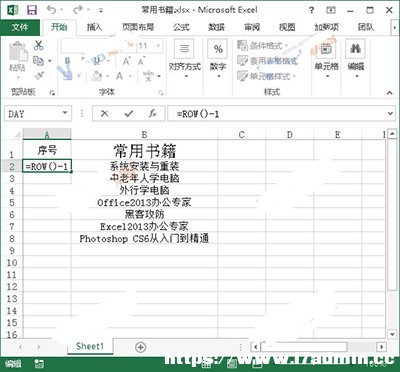The width and height of the screenshot is (400, 372).
Task: Click the Enter checkmark formula button
Action: point(129,114)
